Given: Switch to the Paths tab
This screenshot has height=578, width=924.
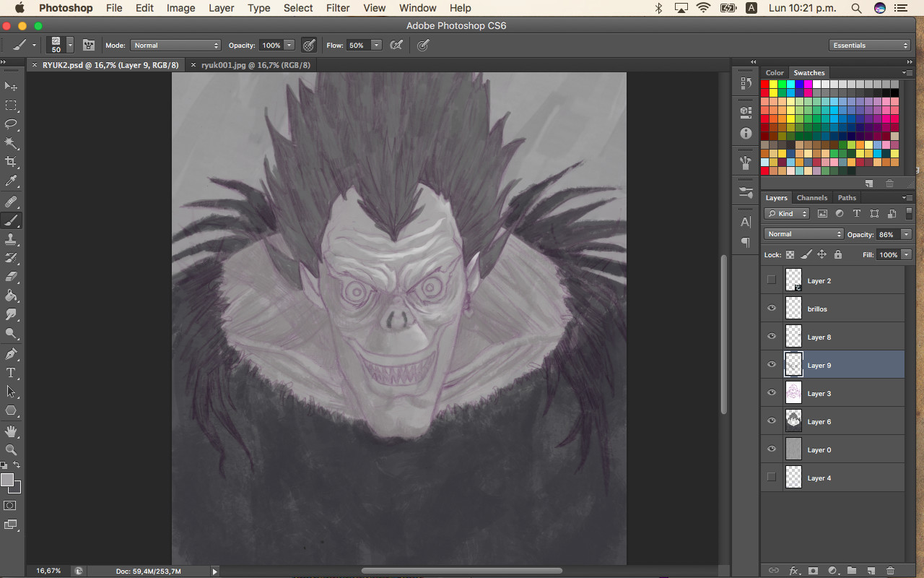Looking at the screenshot, I should click(847, 197).
